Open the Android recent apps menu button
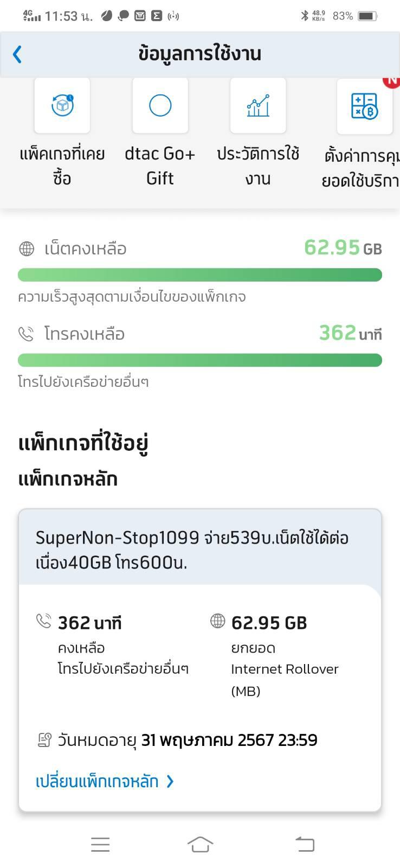Screen dimensions: 400x868 [100, 845]
